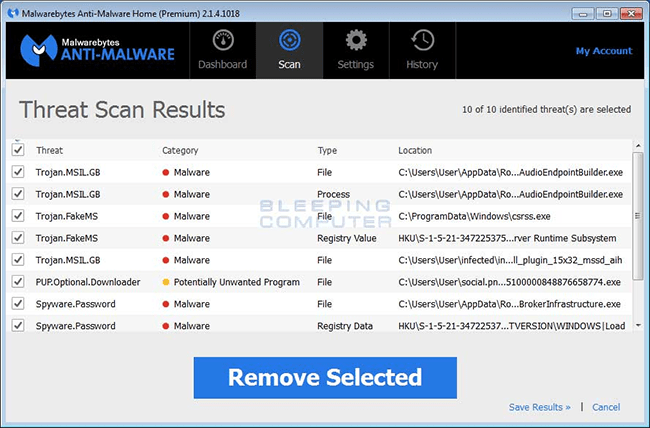Select the C:\ProgramData\Windows\csrss.exe location

pyautogui.click(x=474, y=216)
